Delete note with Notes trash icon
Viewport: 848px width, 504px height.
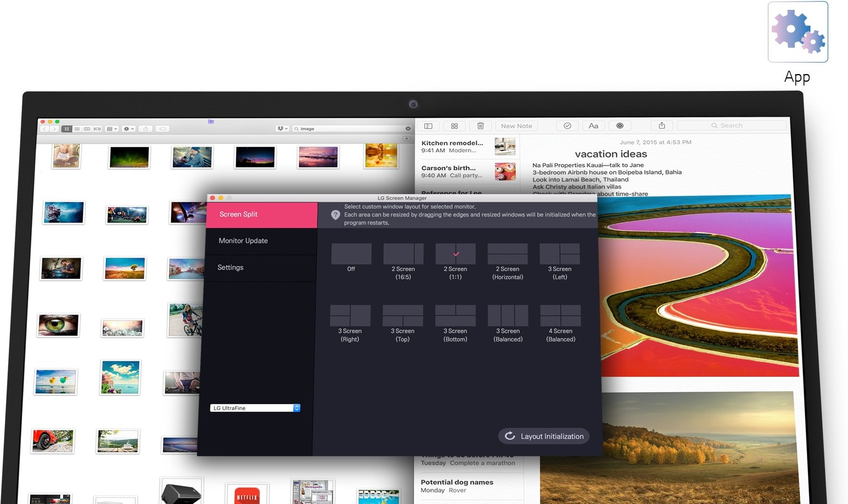[480, 126]
